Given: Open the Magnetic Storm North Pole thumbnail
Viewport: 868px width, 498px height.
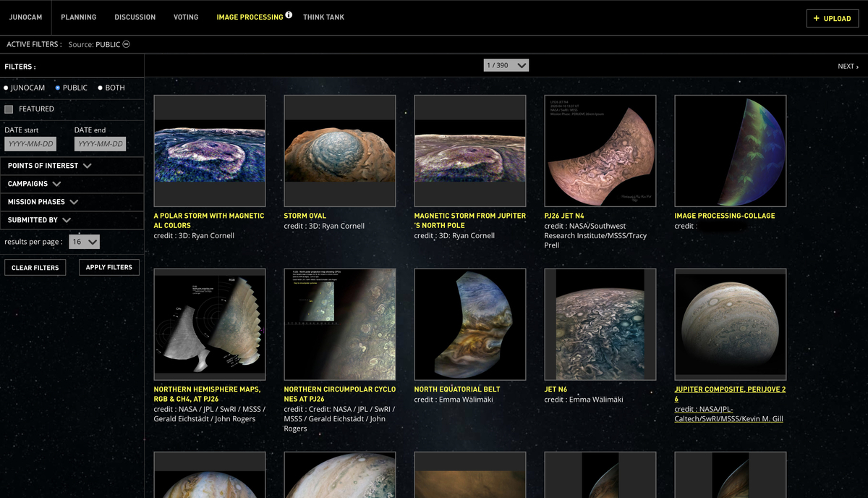Looking at the screenshot, I should (x=470, y=151).
